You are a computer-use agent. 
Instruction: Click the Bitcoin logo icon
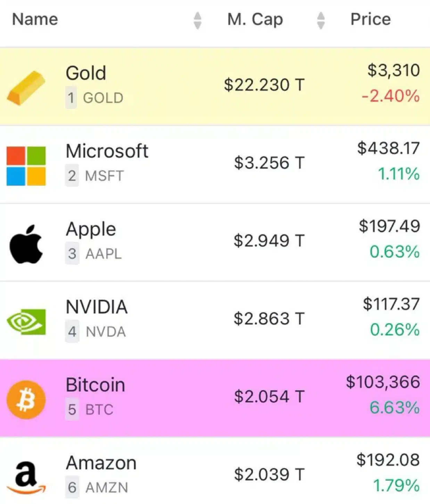pyautogui.click(x=26, y=400)
